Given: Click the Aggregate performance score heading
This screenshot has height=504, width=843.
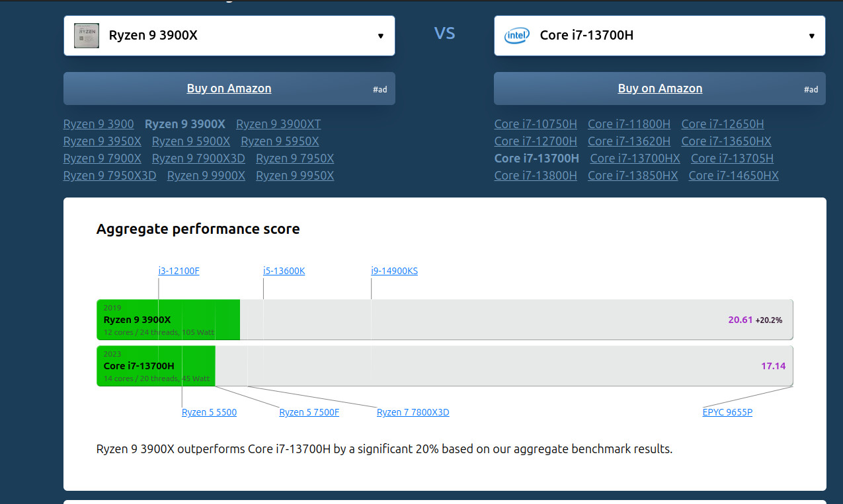Looking at the screenshot, I should coord(198,229).
